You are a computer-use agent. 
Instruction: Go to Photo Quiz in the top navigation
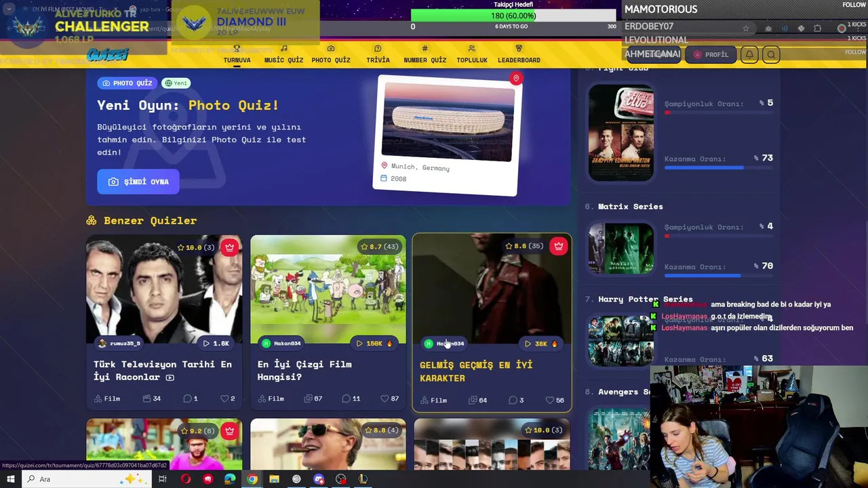(331, 54)
